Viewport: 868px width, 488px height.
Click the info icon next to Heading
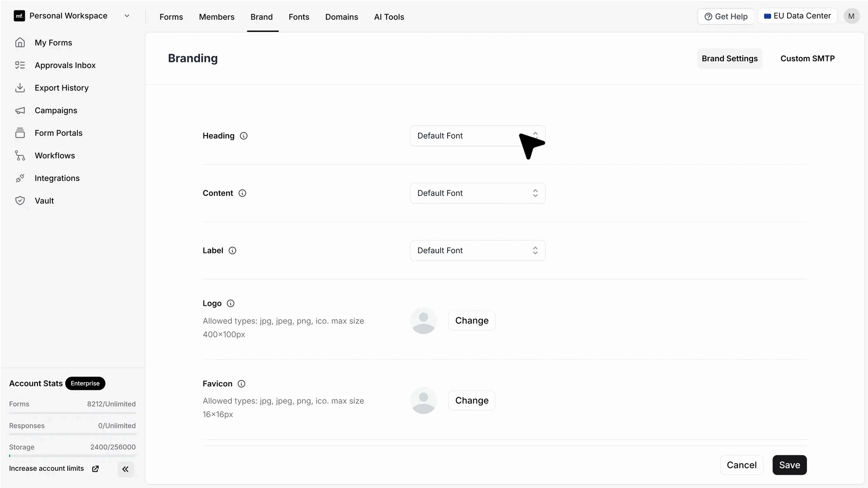point(244,136)
